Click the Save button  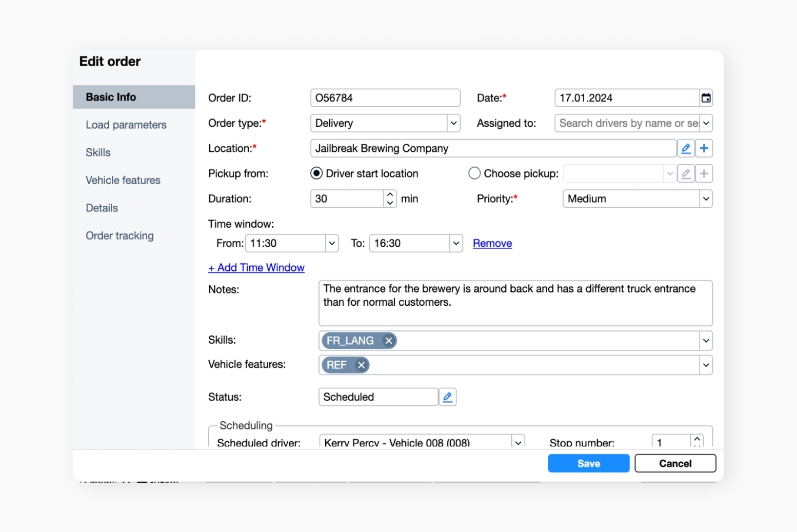(588, 463)
